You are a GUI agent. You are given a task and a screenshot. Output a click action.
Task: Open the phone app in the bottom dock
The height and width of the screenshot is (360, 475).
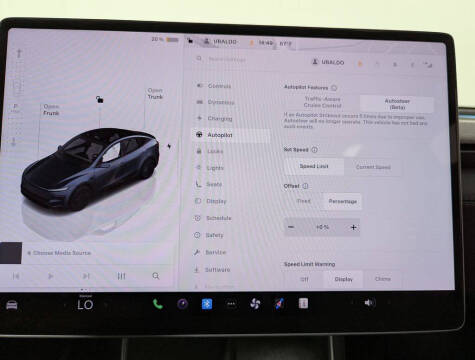[x=158, y=304]
